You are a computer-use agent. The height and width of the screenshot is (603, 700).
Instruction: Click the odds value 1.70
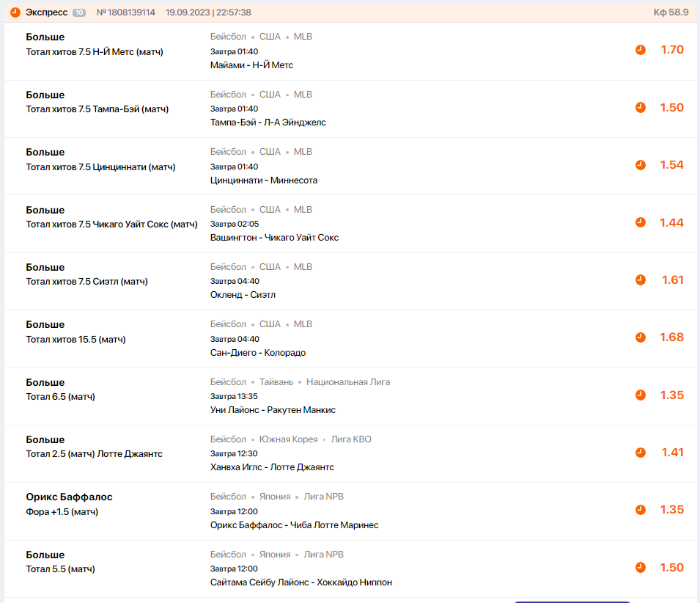coord(672,50)
